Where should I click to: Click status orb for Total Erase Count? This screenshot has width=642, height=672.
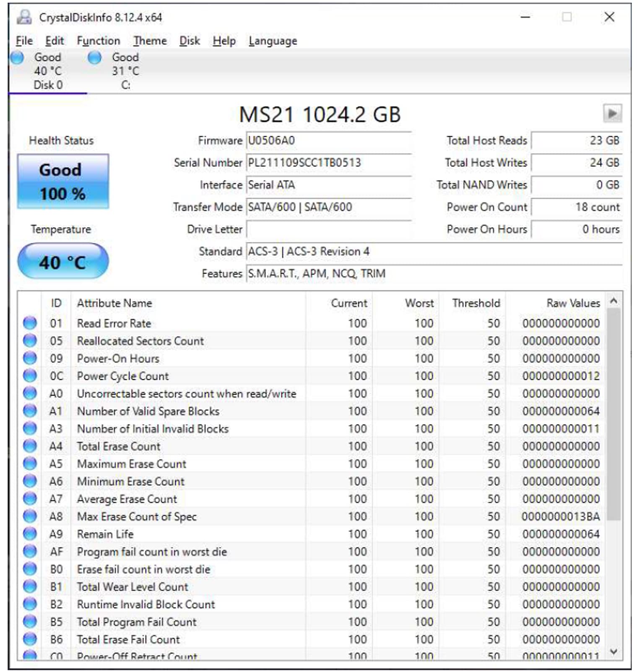coord(30,446)
